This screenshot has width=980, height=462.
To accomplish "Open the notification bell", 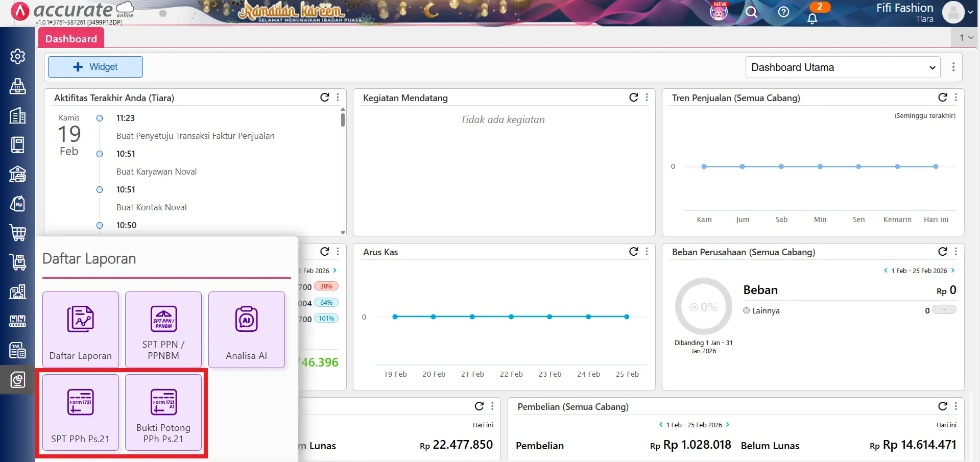I will (x=812, y=18).
